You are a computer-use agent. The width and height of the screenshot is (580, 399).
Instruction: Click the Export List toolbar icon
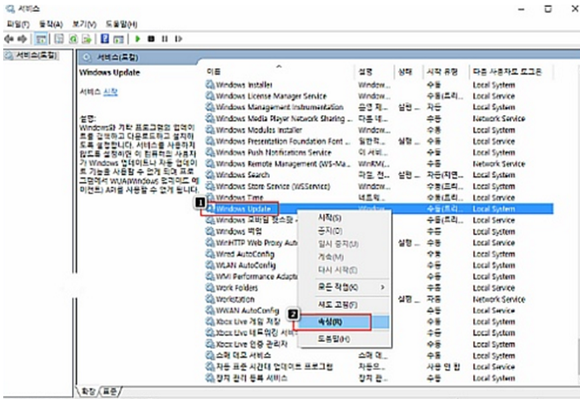87,38
